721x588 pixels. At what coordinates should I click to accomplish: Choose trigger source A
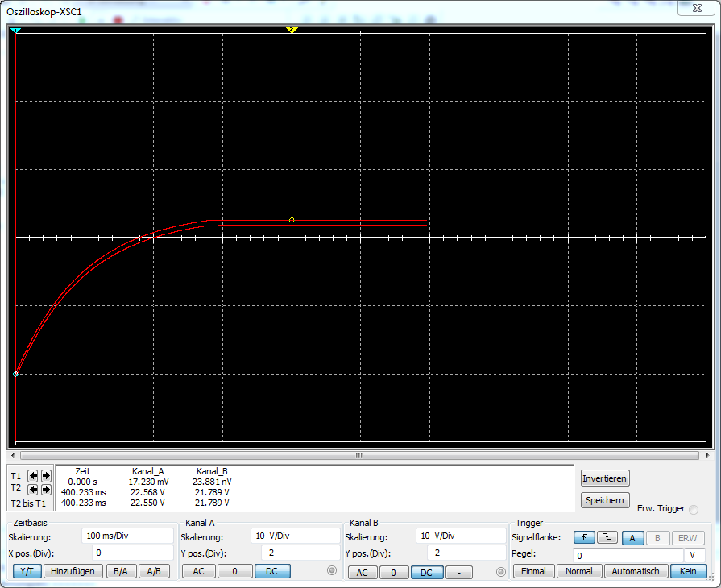[x=632, y=538]
